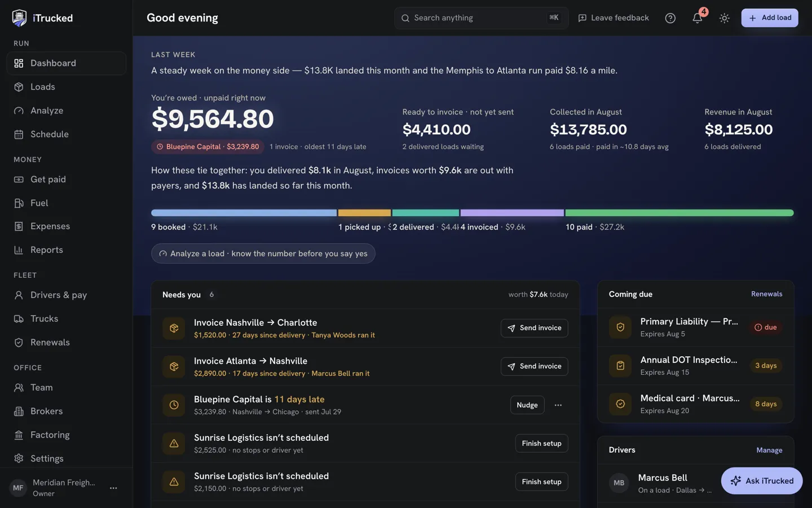
Task: Click the $9,564.80 owed amount
Action: click(x=213, y=119)
